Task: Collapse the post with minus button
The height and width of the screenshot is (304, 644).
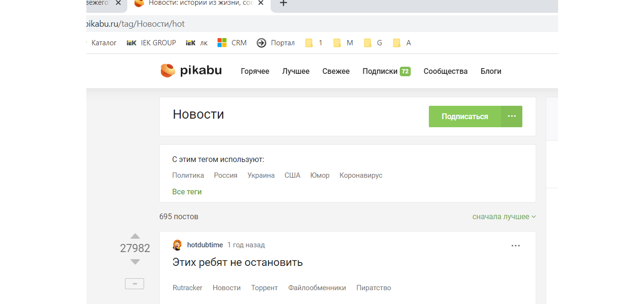Action: (135, 284)
